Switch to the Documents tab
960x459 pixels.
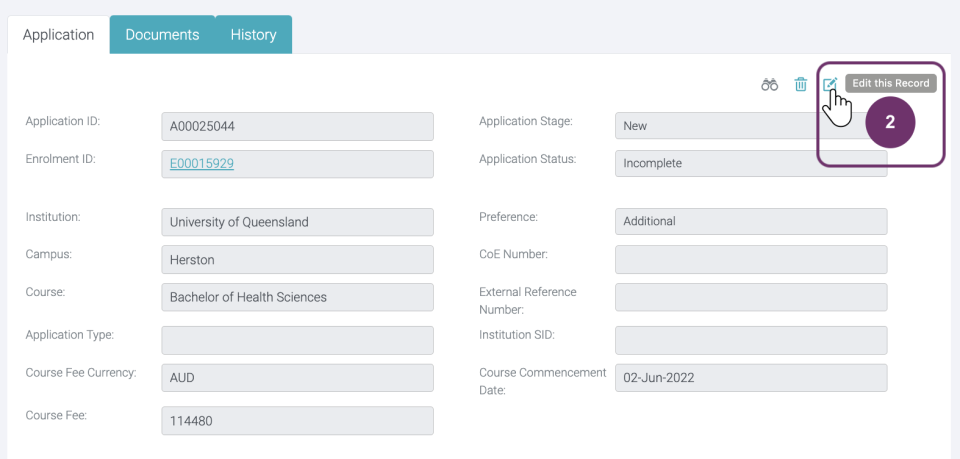coord(162,34)
